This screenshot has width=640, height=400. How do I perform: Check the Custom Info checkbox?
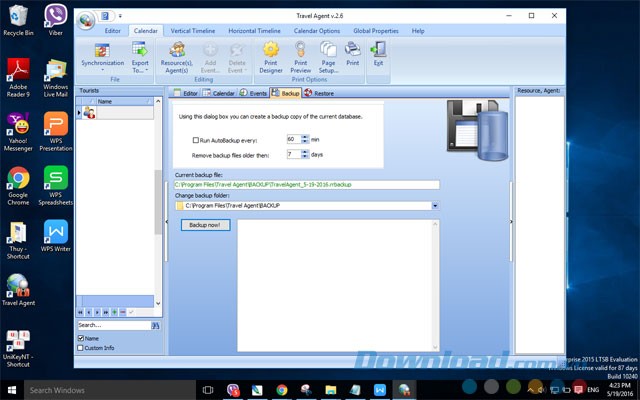click(x=81, y=348)
